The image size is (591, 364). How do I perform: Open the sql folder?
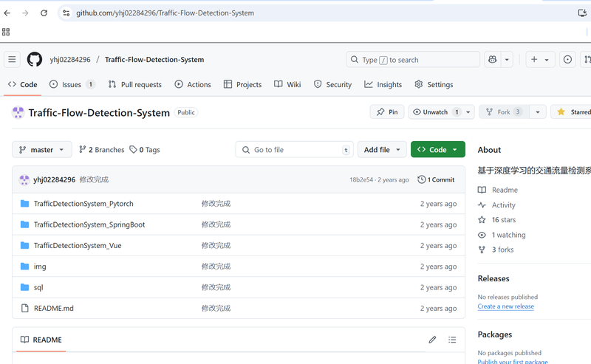(x=38, y=287)
